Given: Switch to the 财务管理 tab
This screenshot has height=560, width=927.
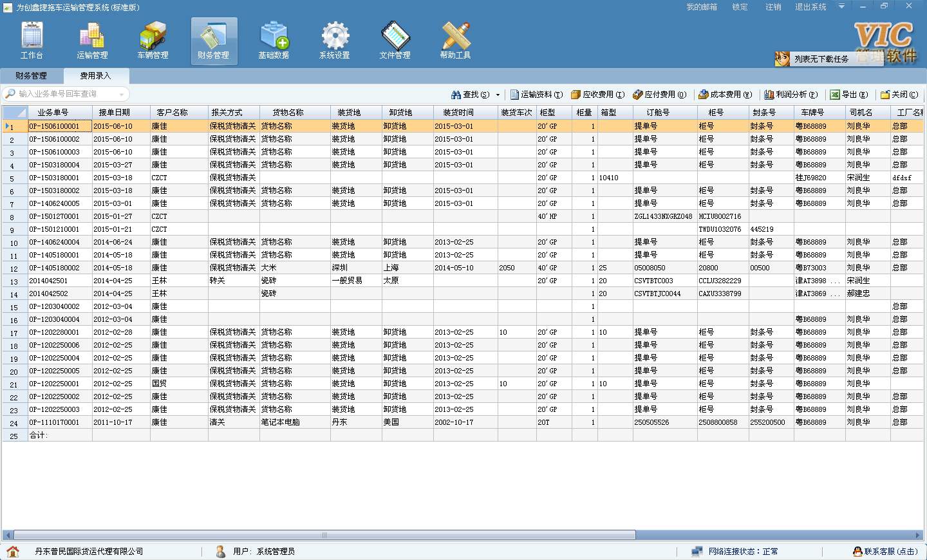Looking at the screenshot, I should click(31, 76).
